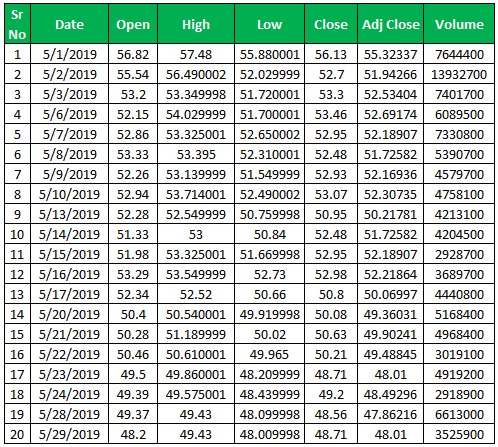The width and height of the screenshot is (498, 447).
Task: Select the Adj Close value 55.32337
Action: 390,54
